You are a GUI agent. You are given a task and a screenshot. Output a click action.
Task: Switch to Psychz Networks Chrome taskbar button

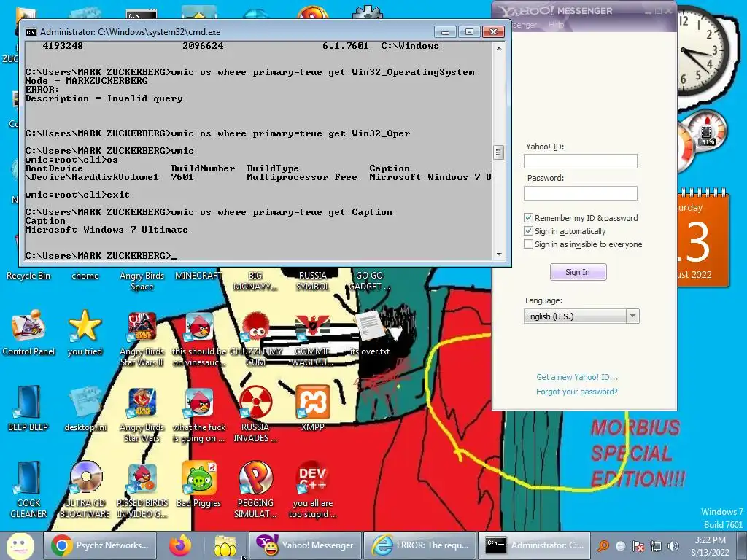(100, 545)
